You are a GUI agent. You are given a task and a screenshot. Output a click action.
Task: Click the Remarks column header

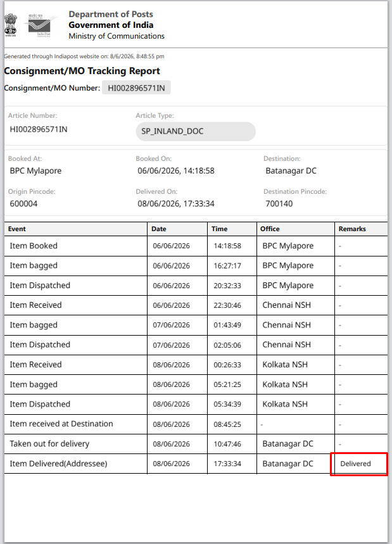click(361, 229)
